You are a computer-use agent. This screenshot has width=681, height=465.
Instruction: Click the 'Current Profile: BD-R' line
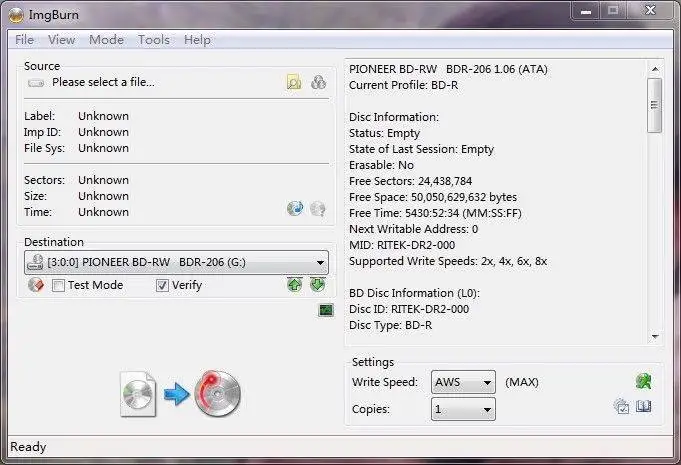[403, 85]
